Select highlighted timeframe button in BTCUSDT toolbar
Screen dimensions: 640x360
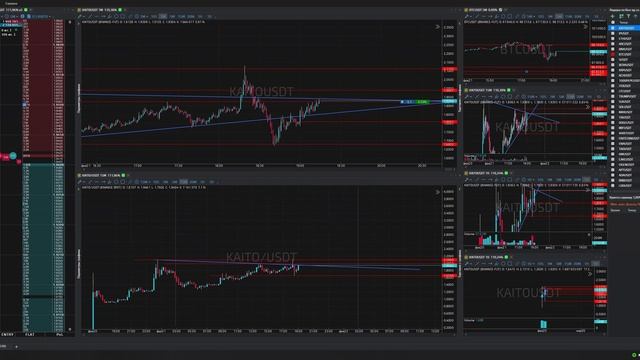559,16
